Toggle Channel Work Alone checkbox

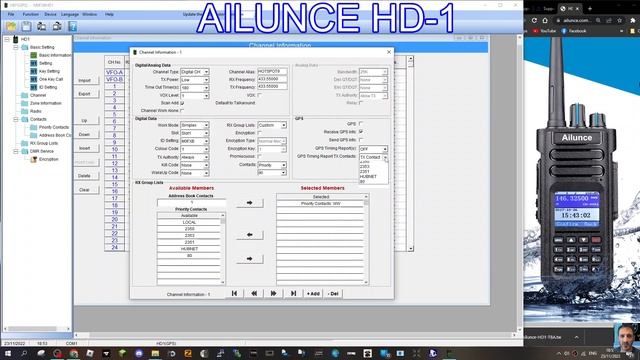coord(182,111)
